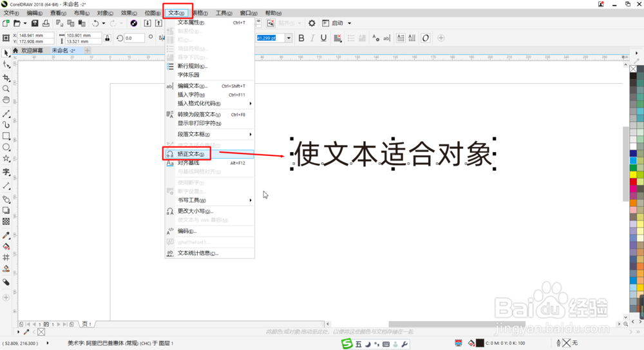
Task: Click the Print icon
Action: pyautogui.click(x=46, y=23)
